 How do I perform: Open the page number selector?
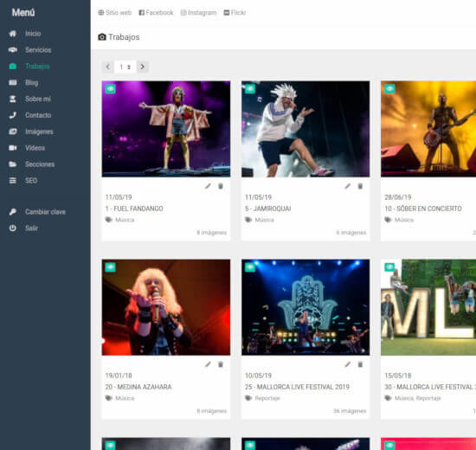point(125,67)
